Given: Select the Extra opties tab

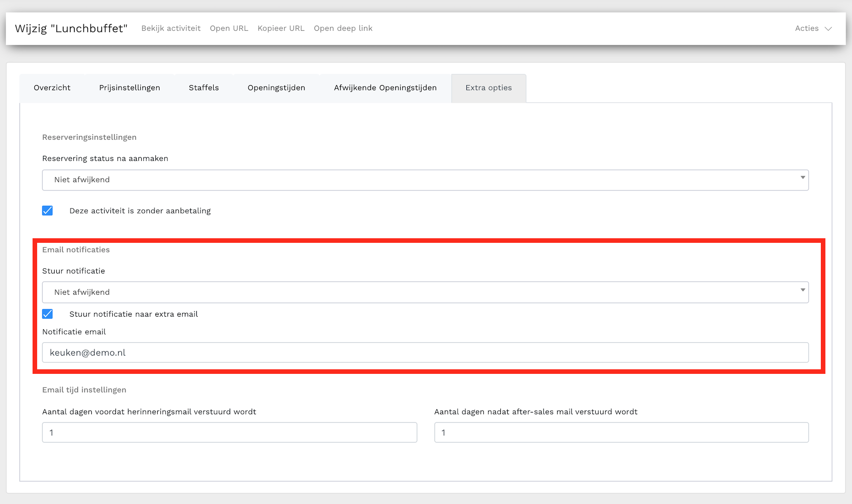Looking at the screenshot, I should (488, 88).
